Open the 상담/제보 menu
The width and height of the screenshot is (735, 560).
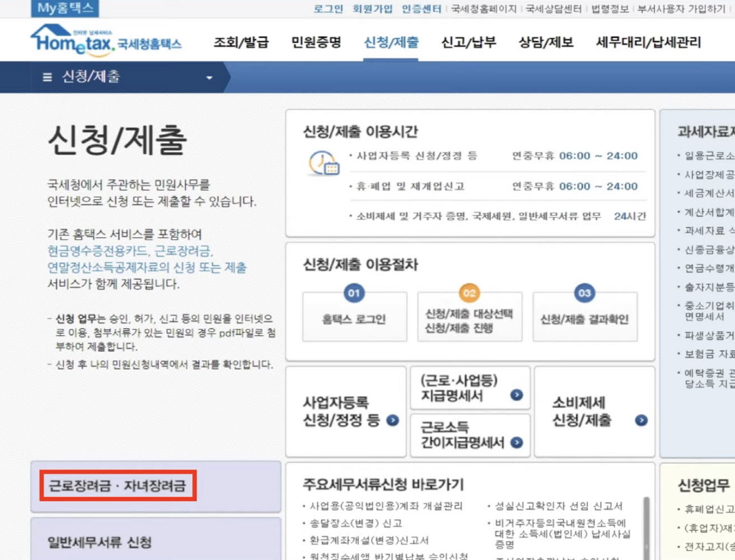(x=546, y=43)
